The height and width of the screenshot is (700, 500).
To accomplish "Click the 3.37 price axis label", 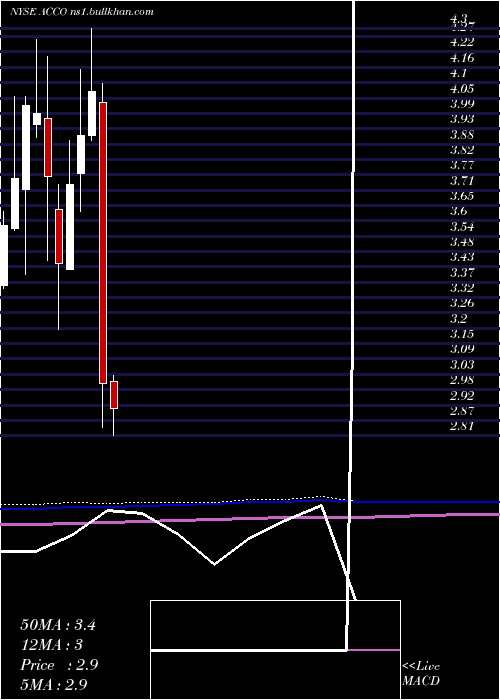I will point(462,272).
